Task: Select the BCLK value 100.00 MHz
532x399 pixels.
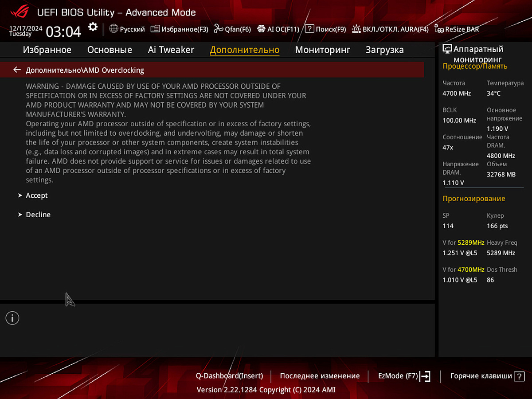Action: [459, 121]
